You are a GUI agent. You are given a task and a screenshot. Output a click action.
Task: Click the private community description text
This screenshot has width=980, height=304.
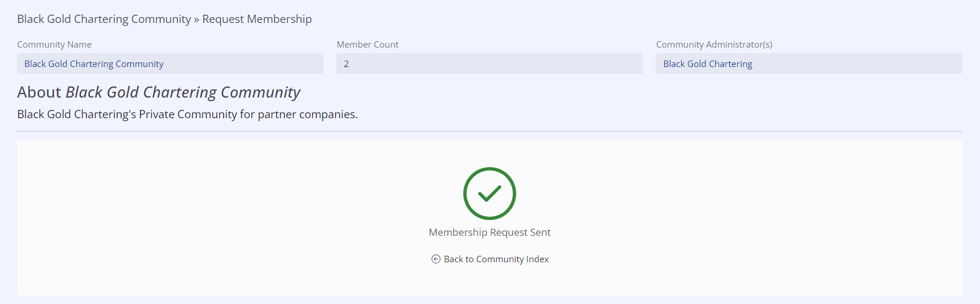pos(187,114)
